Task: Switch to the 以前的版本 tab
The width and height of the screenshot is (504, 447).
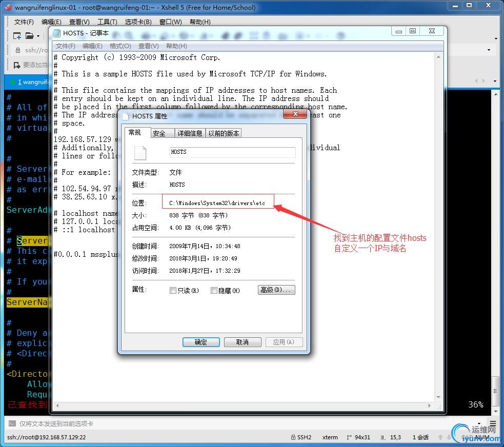Action: [224, 133]
